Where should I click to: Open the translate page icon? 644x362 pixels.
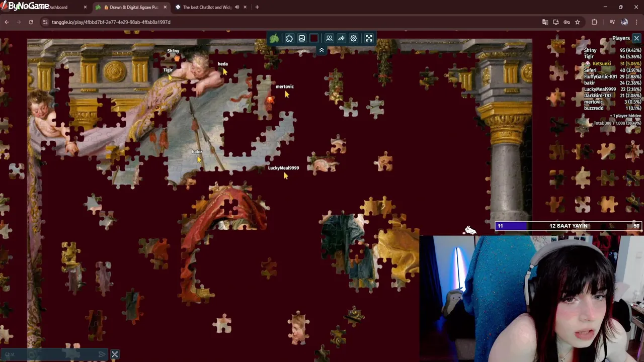545,22
